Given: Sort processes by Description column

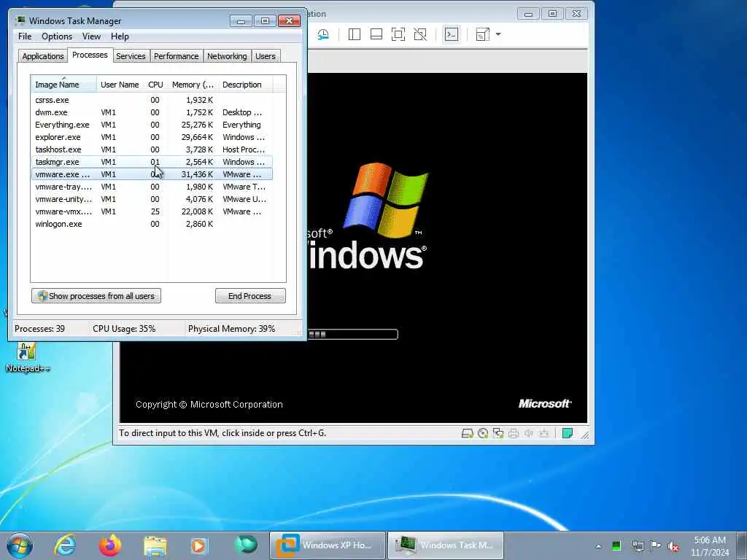Looking at the screenshot, I should click(x=245, y=85).
